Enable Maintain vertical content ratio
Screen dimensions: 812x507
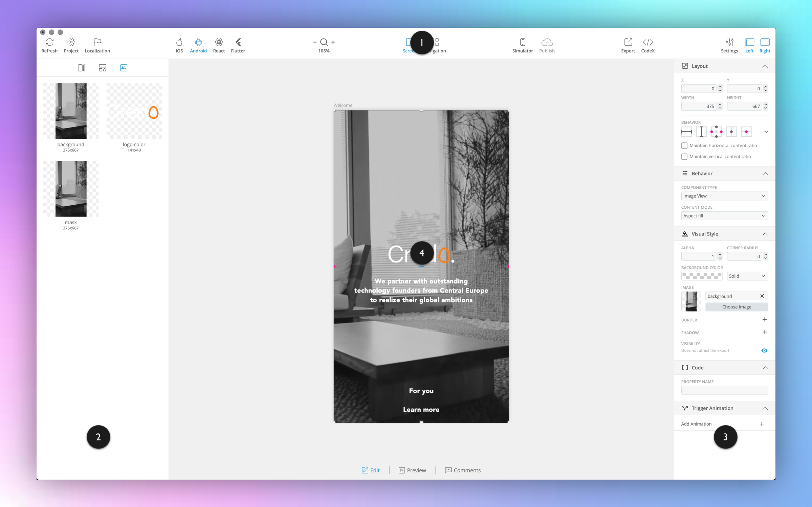point(684,157)
